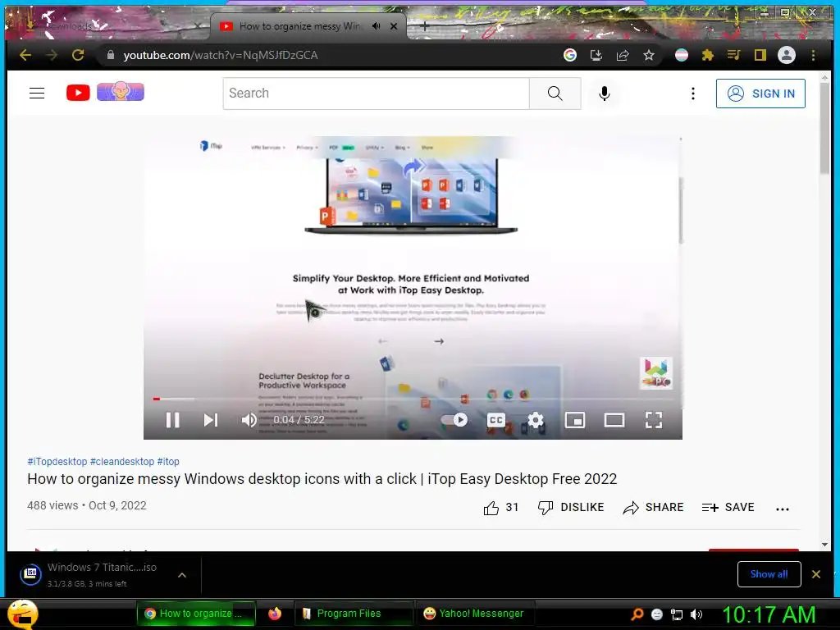Image resolution: width=840 pixels, height=630 pixels.
Task: Open the Start menu smiley icon
Action: point(22,614)
